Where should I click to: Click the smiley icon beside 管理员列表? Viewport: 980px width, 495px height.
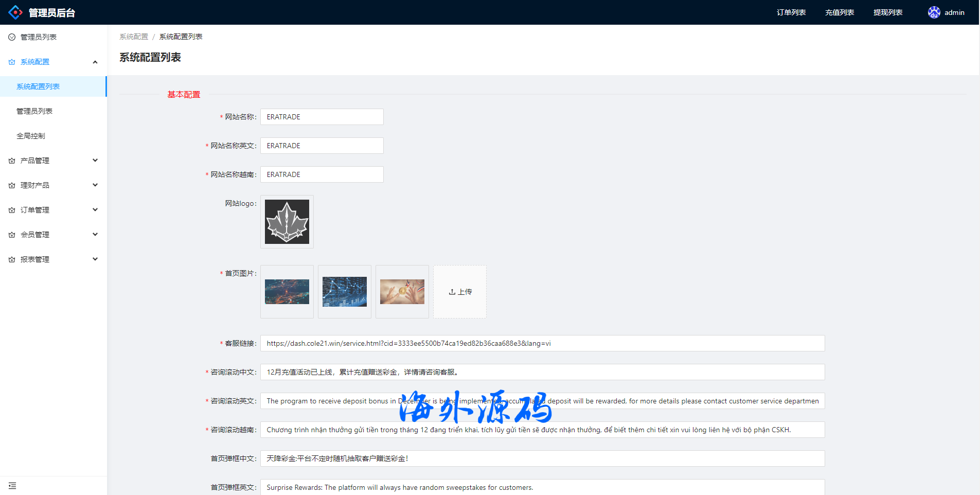click(x=12, y=37)
